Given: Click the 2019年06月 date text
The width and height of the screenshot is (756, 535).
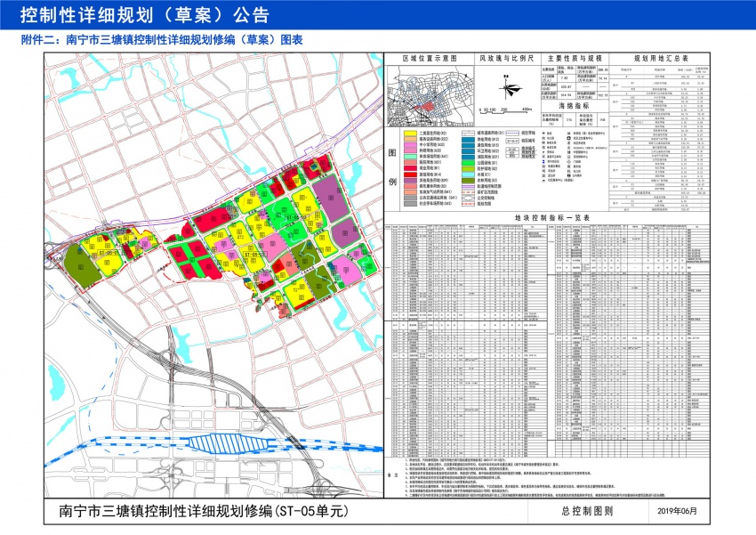Looking at the screenshot, I should click(x=677, y=511).
